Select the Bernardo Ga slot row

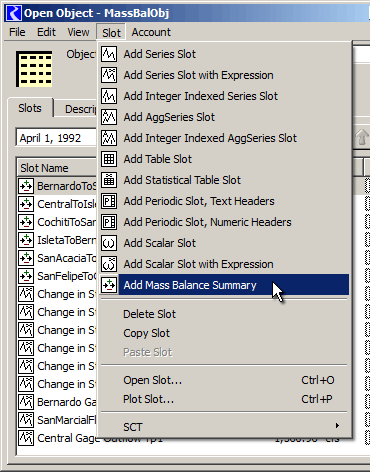click(x=57, y=402)
